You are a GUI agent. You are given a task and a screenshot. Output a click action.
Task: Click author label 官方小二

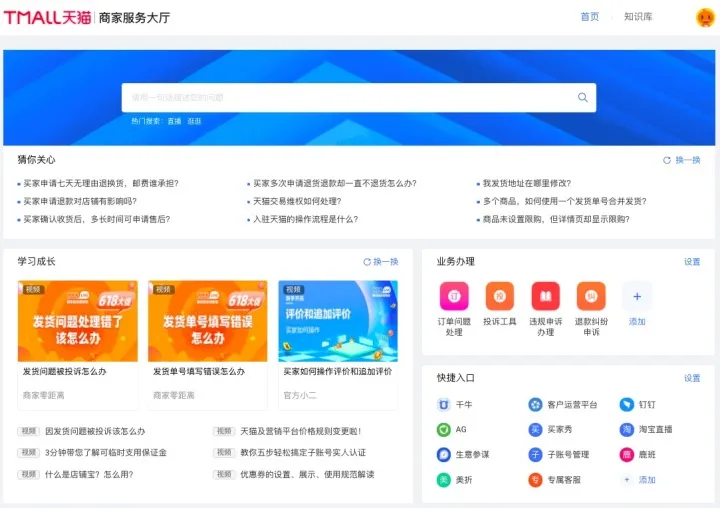click(x=300, y=395)
